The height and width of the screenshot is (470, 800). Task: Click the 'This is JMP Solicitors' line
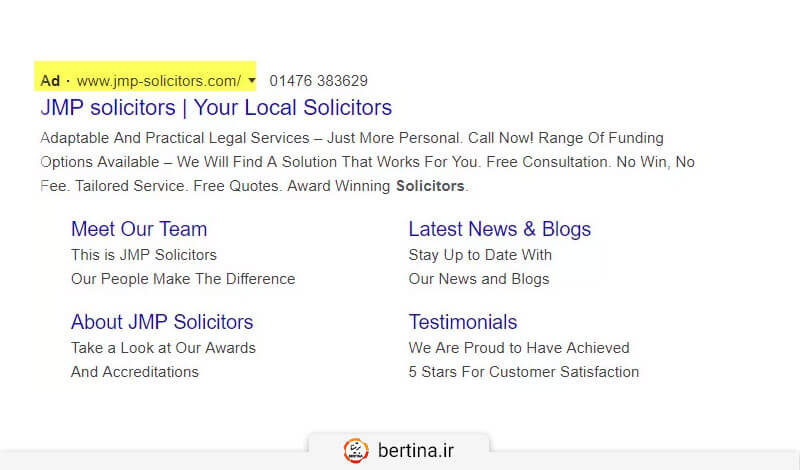[144, 255]
